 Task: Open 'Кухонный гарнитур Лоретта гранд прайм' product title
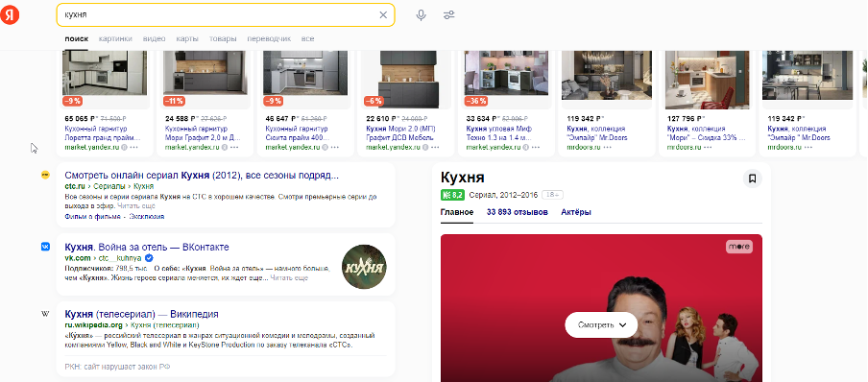103,132
